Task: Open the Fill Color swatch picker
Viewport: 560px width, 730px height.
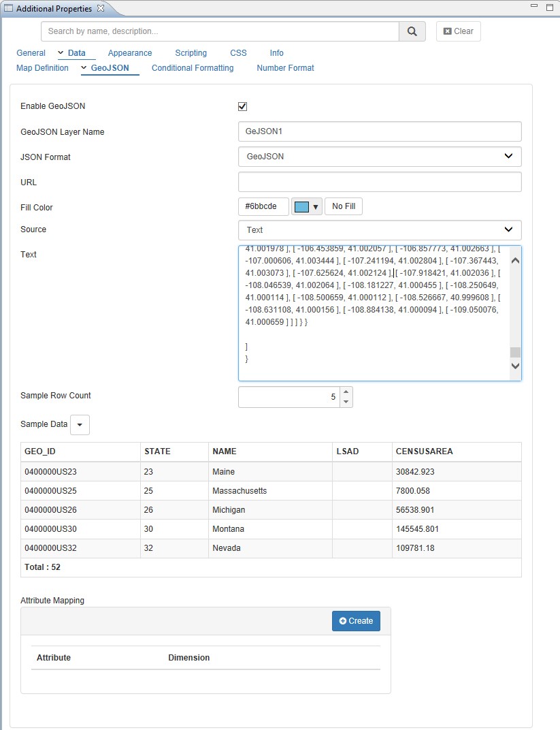Action: point(306,207)
